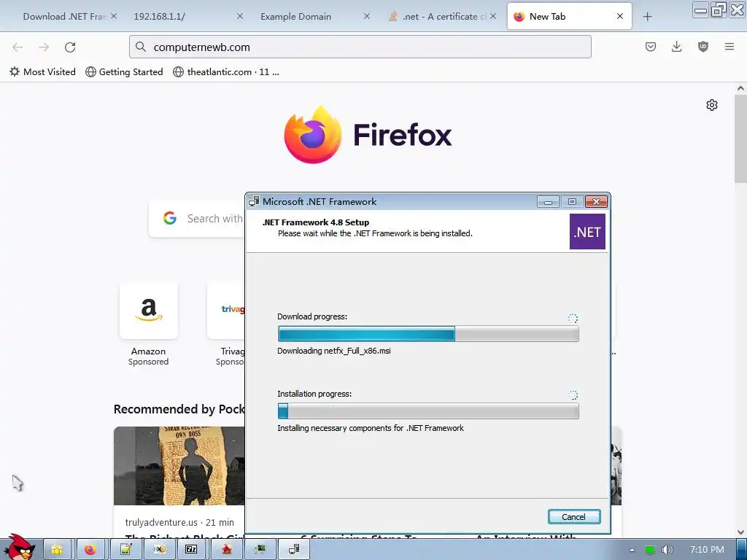Click the Download progress bar

tap(427, 334)
